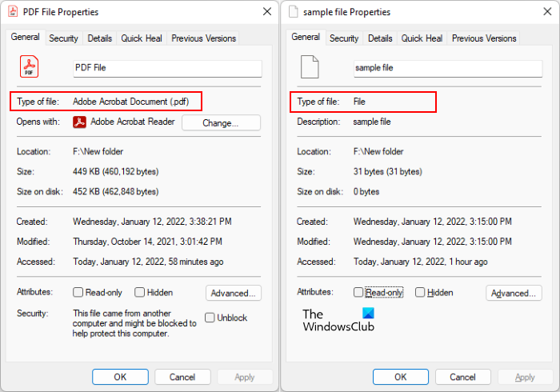Click the blank sample file icon
This screenshot has height=392, width=560.
click(310, 67)
